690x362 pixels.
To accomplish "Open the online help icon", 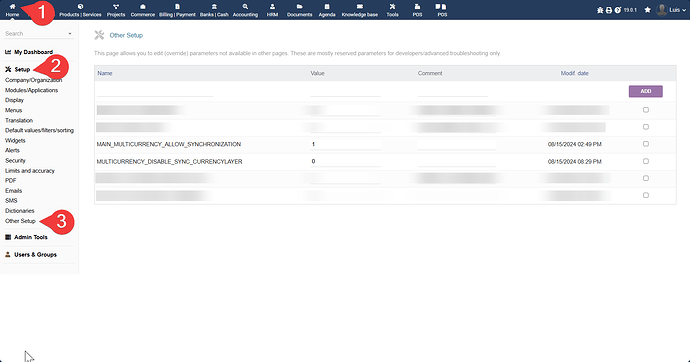I will pos(617,10).
